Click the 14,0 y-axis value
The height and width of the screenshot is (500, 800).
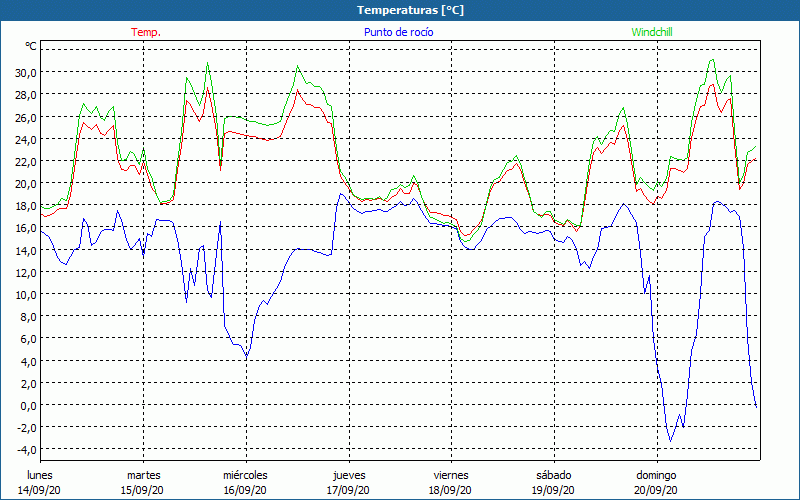click(26, 250)
